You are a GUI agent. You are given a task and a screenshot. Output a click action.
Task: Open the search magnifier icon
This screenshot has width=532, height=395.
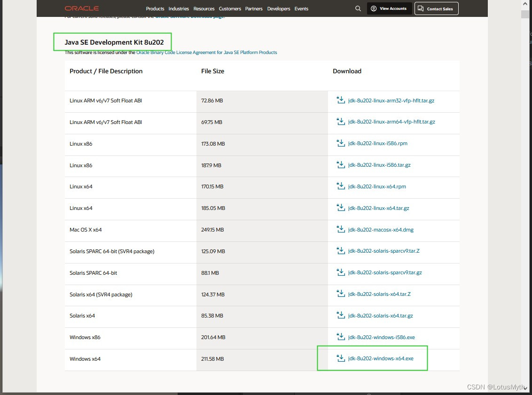pos(358,8)
